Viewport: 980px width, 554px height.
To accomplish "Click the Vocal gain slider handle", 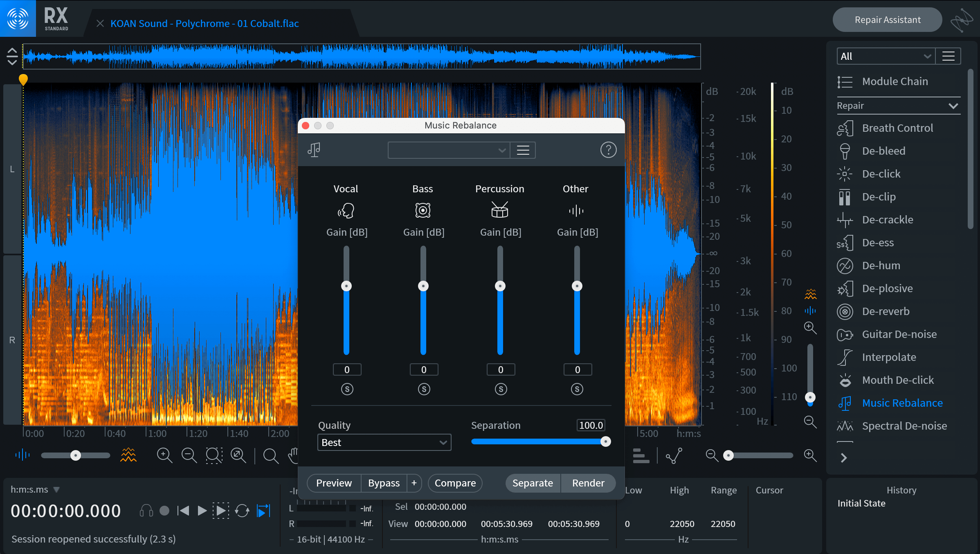I will tap(346, 286).
